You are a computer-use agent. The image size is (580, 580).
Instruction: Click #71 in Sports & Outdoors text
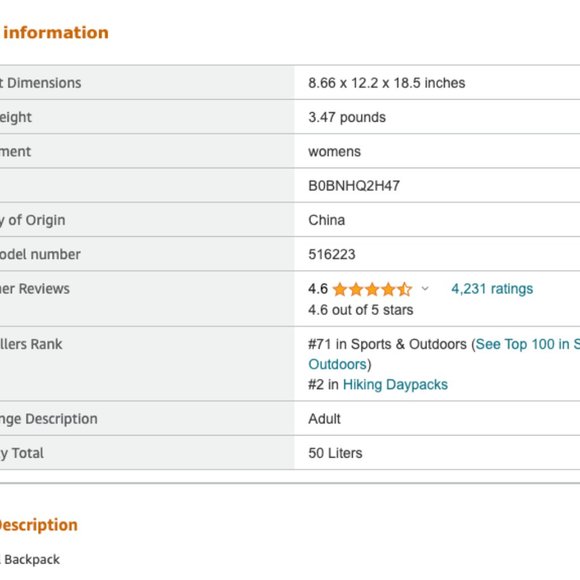pyautogui.click(x=387, y=344)
